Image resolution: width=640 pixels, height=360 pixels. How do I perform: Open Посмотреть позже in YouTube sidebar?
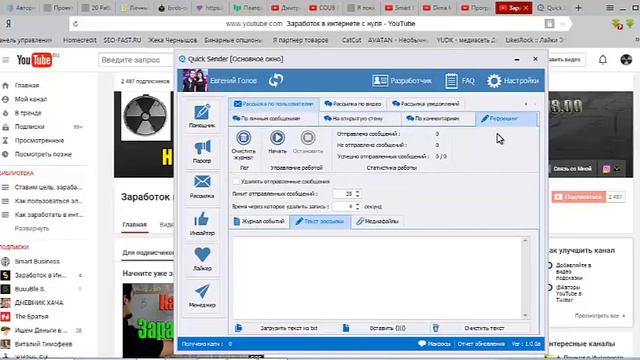pos(43,154)
